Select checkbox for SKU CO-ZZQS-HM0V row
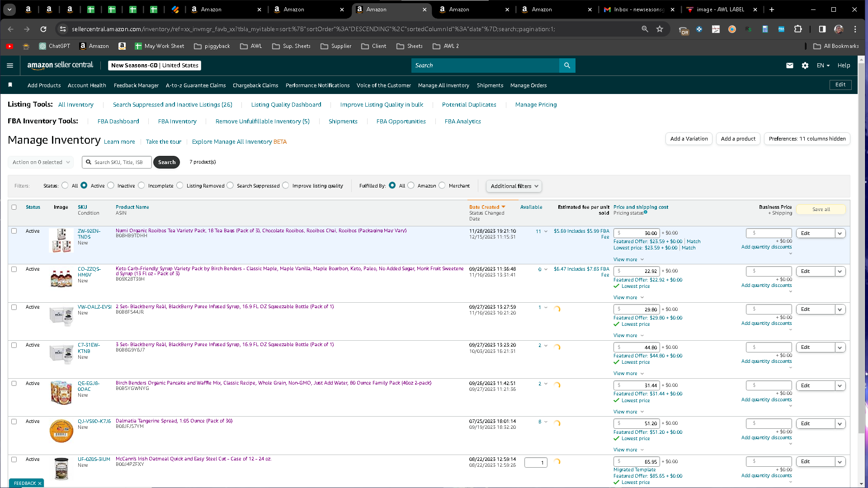 coord(14,269)
